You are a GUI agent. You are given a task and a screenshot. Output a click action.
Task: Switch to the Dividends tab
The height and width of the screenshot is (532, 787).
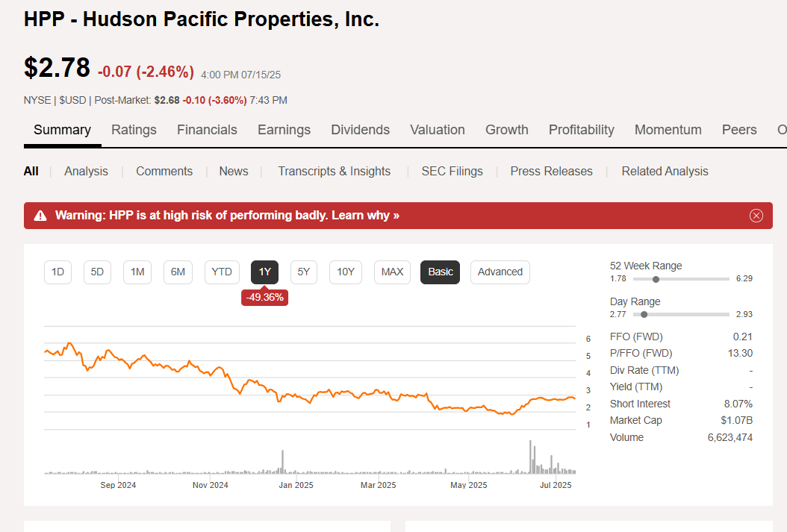click(x=360, y=129)
